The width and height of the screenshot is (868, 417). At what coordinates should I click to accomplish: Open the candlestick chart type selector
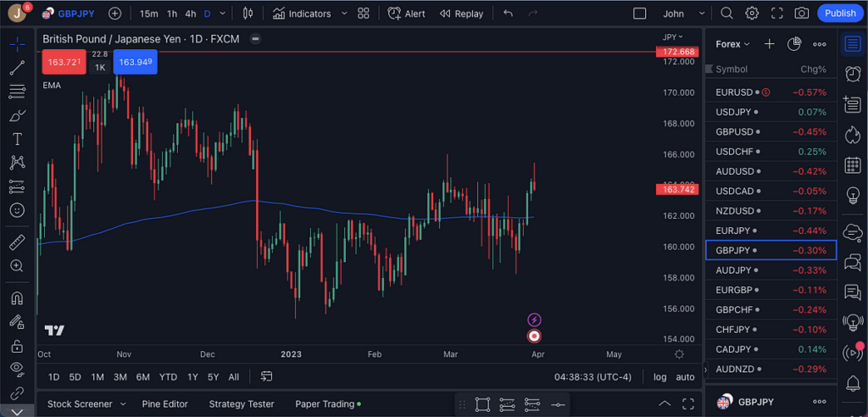pyautogui.click(x=248, y=14)
